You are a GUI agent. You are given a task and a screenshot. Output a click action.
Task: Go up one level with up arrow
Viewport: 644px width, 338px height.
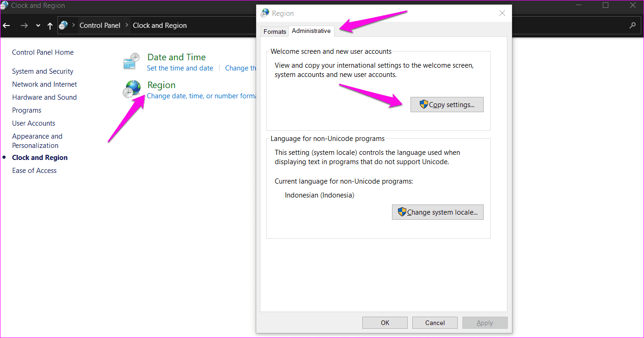pos(50,26)
